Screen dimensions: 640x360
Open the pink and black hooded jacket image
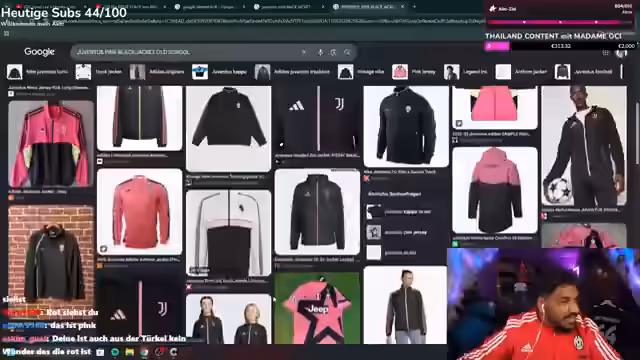point(495,190)
